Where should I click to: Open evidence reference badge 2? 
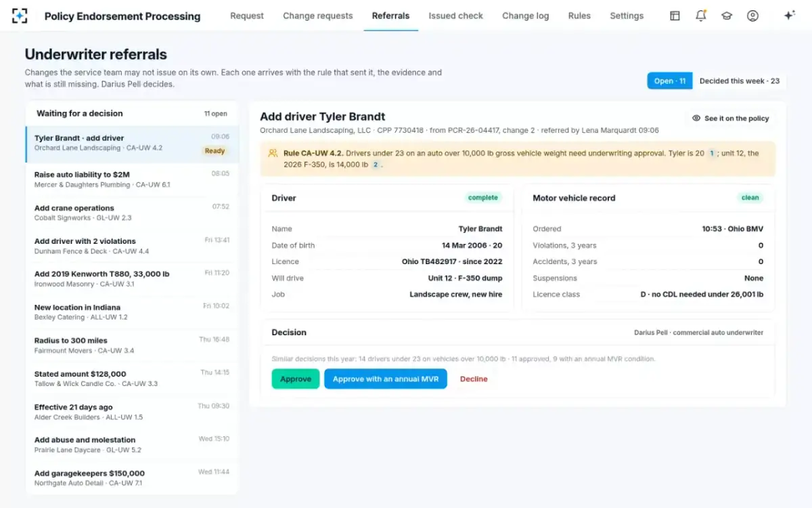click(x=375, y=165)
